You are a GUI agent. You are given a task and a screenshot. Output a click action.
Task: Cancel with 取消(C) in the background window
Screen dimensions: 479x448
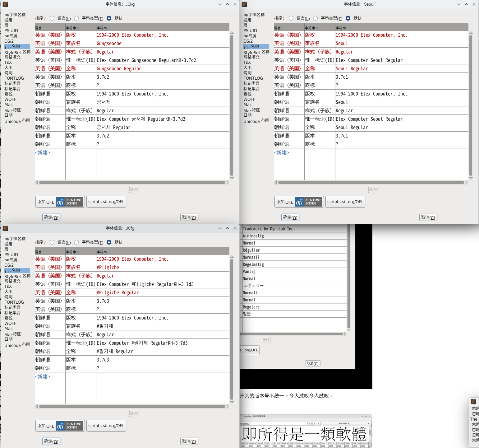312,363
